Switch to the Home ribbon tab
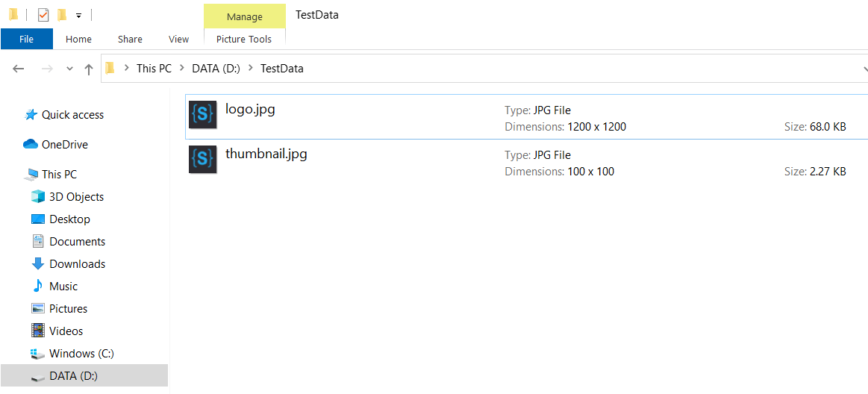The height and width of the screenshot is (394, 868). tap(78, 40)
